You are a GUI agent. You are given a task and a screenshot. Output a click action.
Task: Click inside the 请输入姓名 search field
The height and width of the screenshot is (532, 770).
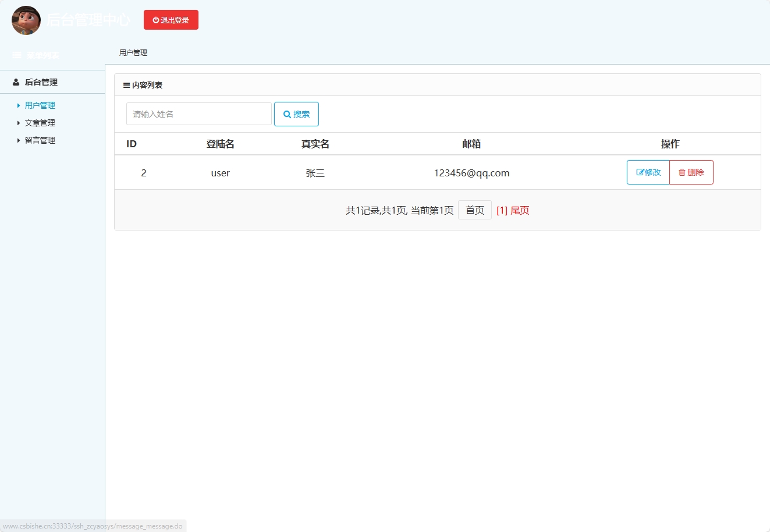point(198,114)
